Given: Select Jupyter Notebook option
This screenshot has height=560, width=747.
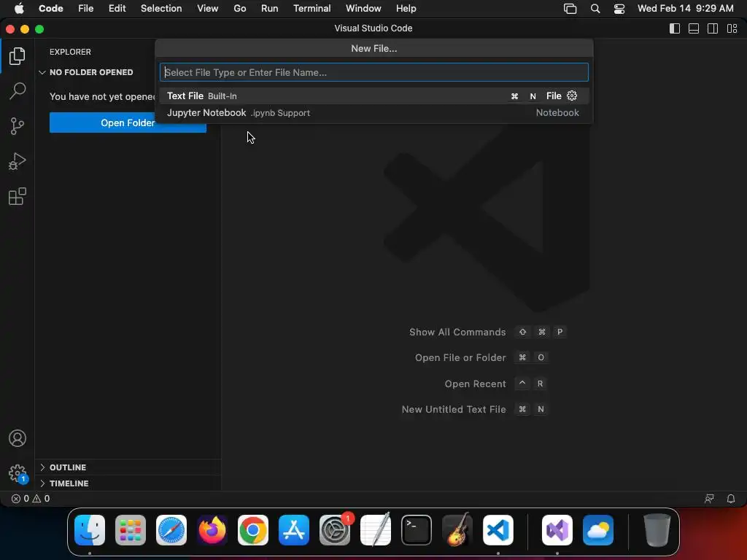Looking at the screenshot, I should pyautogui.click(x=374, y=113).
